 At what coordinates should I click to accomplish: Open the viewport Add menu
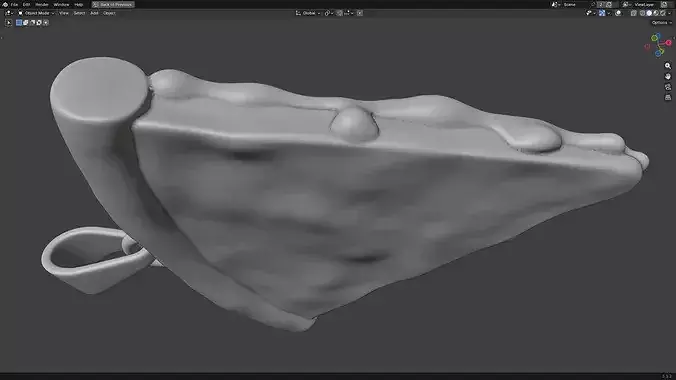tap(94, 13)
